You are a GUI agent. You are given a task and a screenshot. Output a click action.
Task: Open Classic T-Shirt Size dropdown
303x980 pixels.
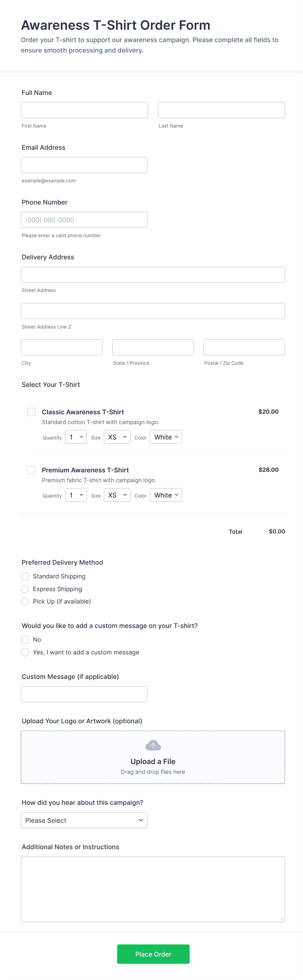point(117,437)
